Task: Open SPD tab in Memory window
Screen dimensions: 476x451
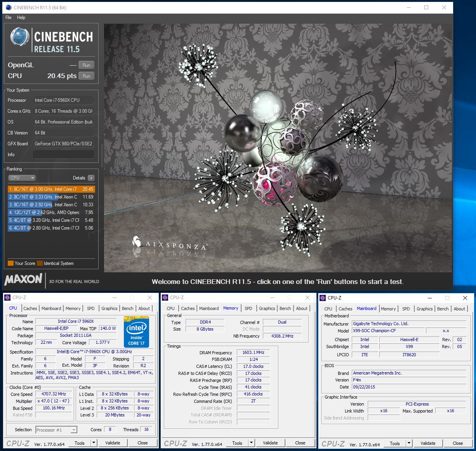Action: [x=248, y=308]
